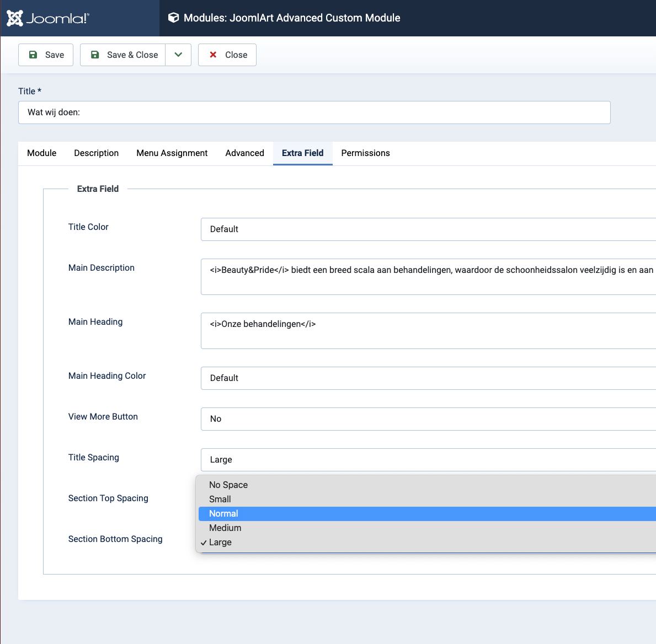656x644 pixels.
Task: Select Normal from the spacing list
Action: tap(224, 513)
